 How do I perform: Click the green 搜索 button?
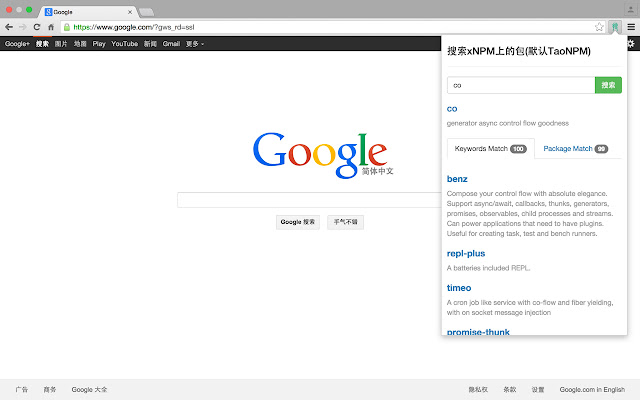pyautogui.click(x=608, y=85)
